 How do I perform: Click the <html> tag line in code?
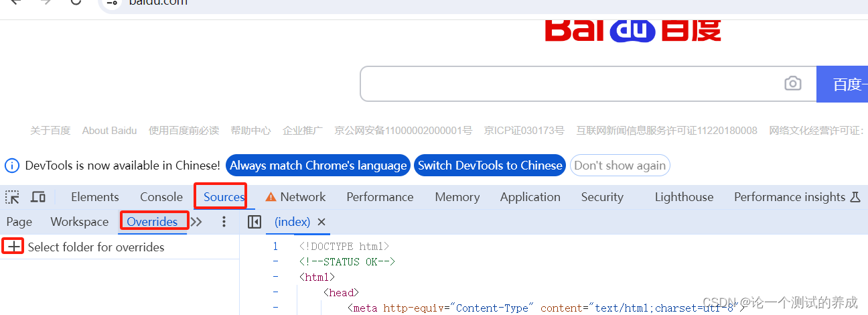click(x=317, y=277)
